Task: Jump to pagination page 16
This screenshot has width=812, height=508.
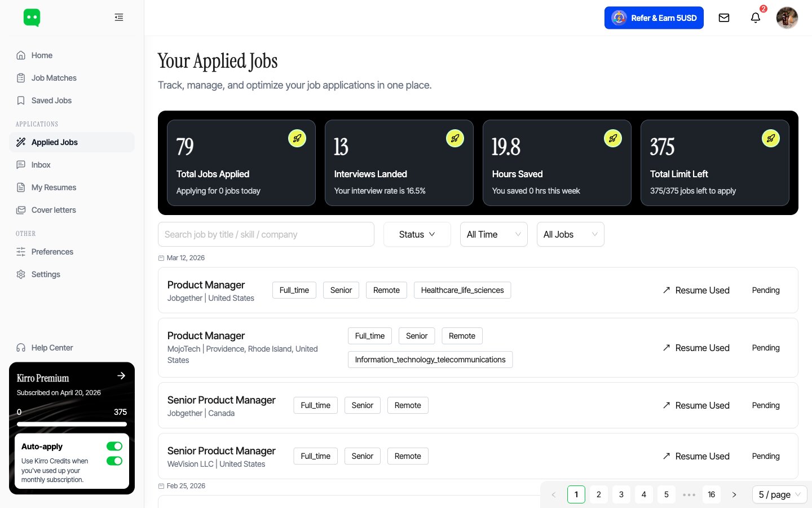Action: (x=712, y=494)
